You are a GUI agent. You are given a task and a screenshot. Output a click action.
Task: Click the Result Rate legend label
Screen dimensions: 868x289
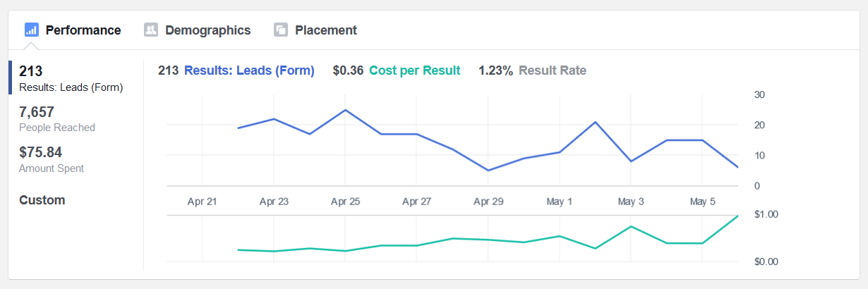click(x=553, y=70)
